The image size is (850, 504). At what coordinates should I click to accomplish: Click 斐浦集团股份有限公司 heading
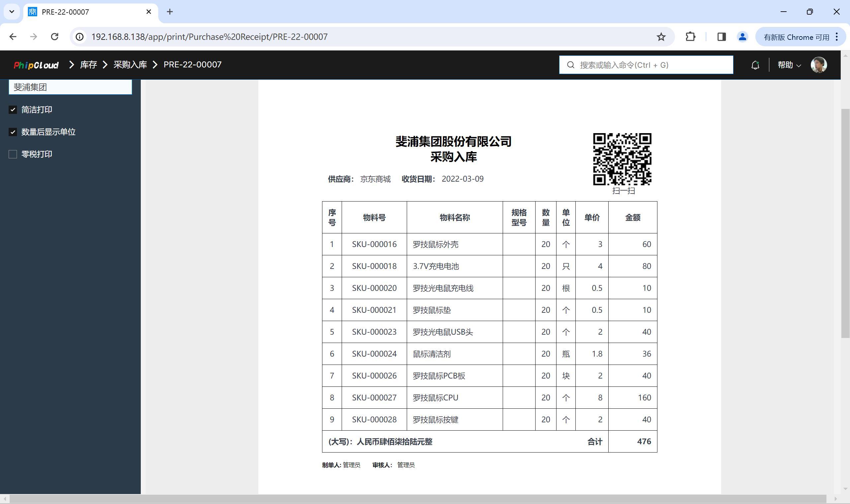click(453, 142)
